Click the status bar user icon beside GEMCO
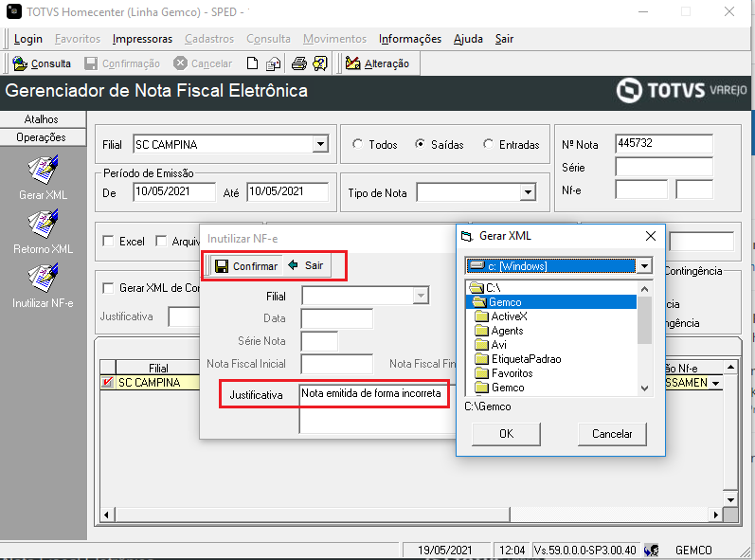Screen dimensions: 755x560 click(652, 550)
